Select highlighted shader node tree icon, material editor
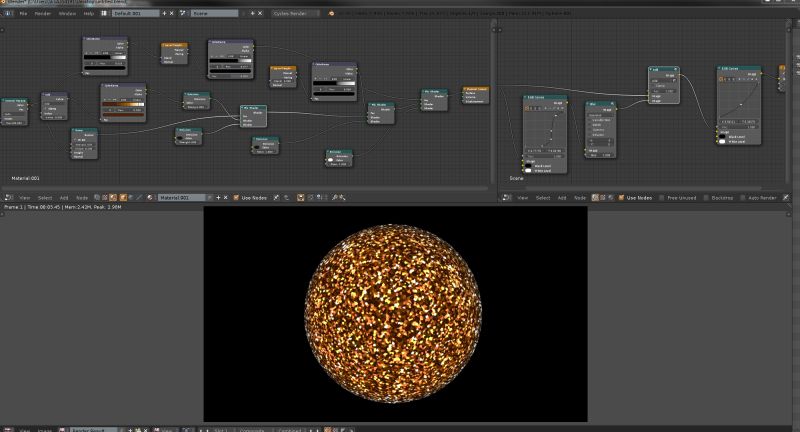 point(113,197)
